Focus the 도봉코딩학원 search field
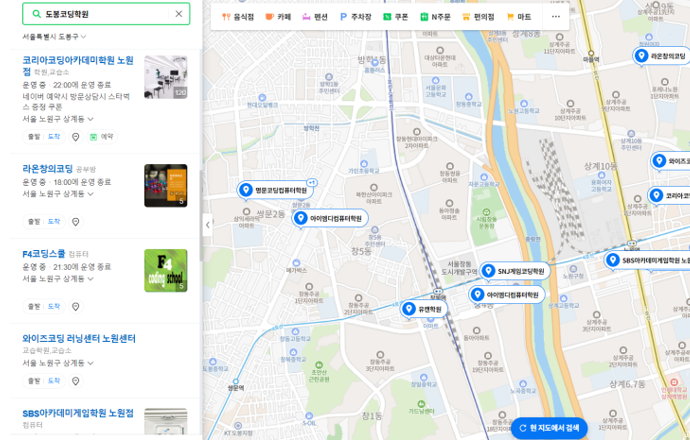The height and width of the screenshot is (440, 690). click(x=106, y=14)
